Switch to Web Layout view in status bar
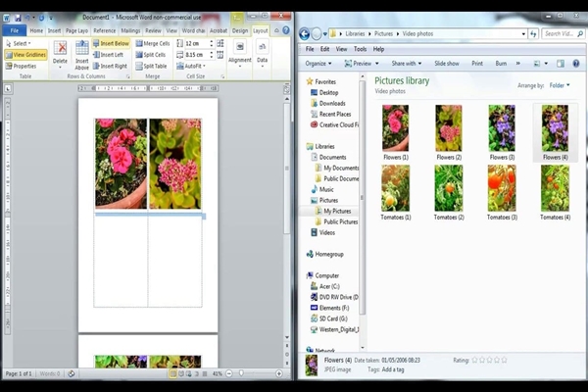Screen dimensions: 588x392 188,373
